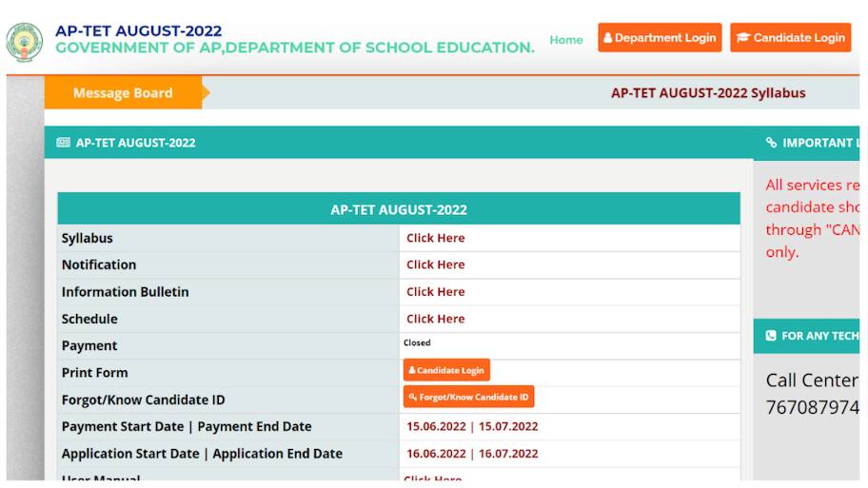Click 'Application Start Date | Application End Date' label
The width and height of the screenshot is (868, 488).
tap(202, 455)
